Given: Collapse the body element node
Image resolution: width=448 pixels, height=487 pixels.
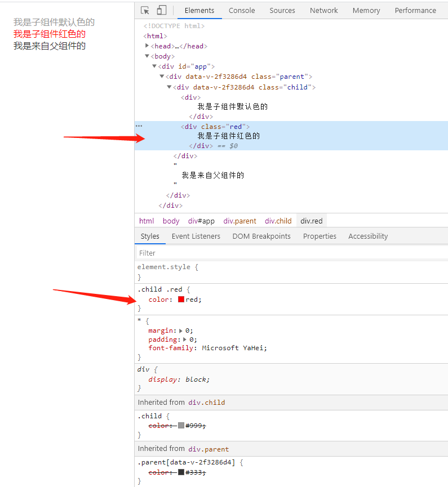Looking at the screenshot, I should click(147, 56).
